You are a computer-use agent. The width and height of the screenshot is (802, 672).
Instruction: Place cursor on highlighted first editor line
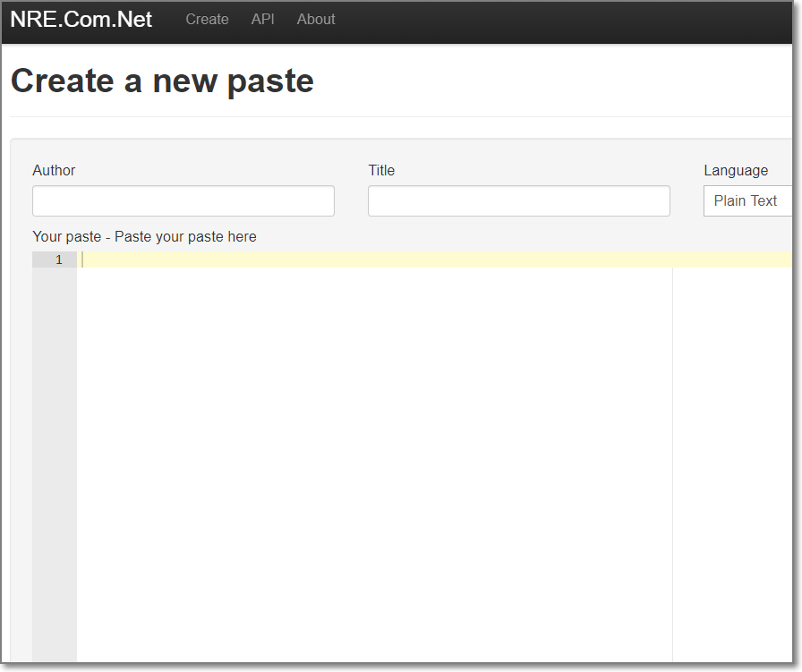tap(358, 259)
